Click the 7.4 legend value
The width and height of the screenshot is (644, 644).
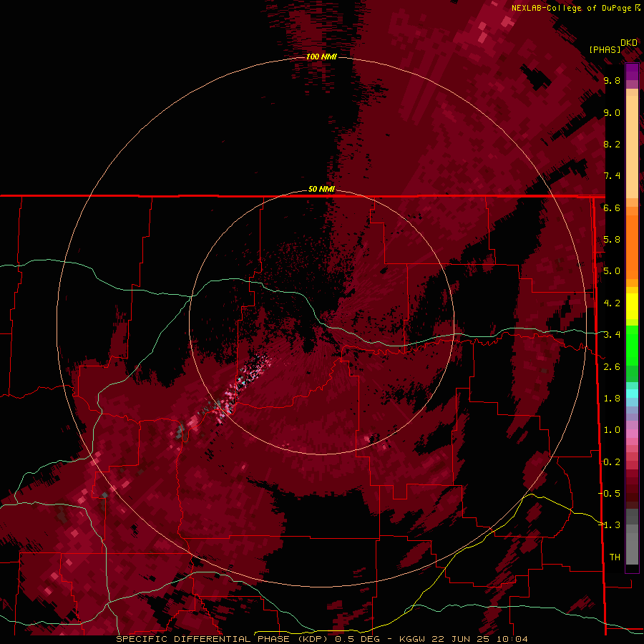(x=612, y=176)
